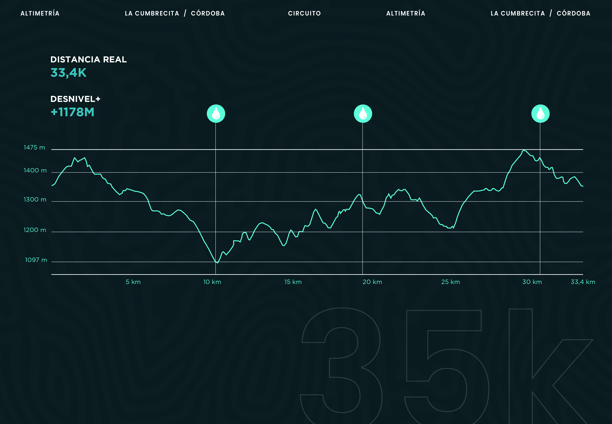The image size is (612, 424).
Task: Click the water station icon at 10 km
Action: tap(216, 114)
